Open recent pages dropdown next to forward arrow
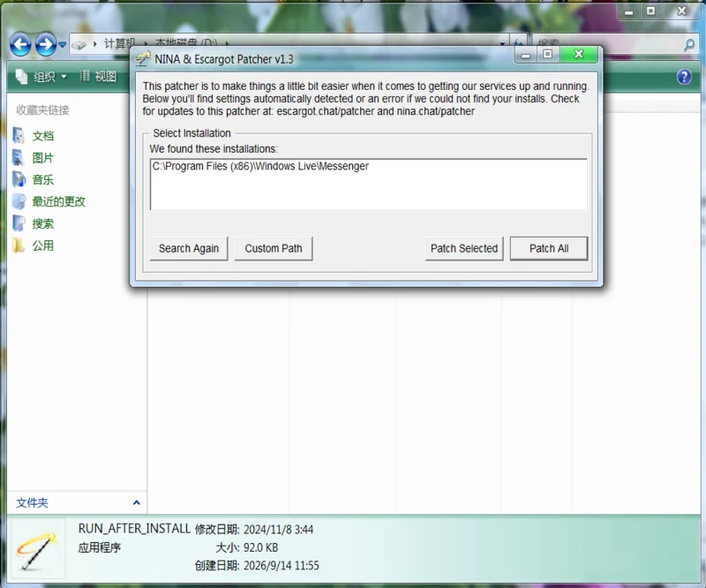 (x=62, y=45)
